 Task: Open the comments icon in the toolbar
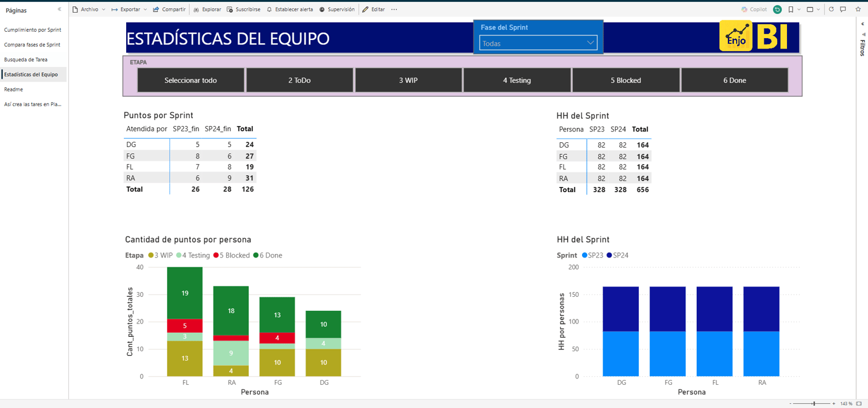(x=843, y=9)
